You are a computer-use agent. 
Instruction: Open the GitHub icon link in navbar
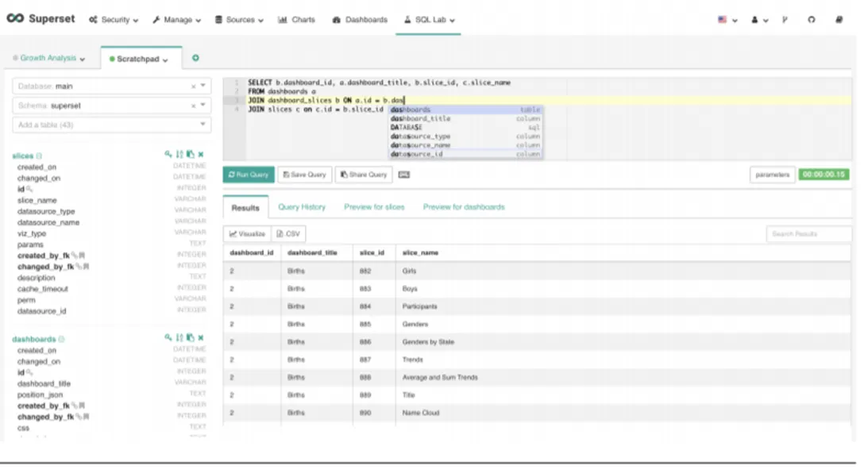812,20
